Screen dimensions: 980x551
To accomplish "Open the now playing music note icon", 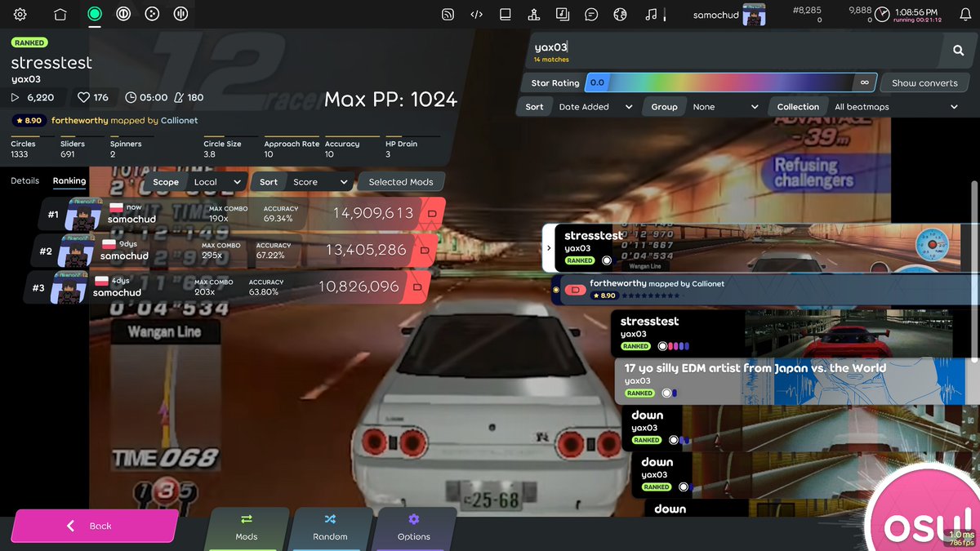I will 650,14.
